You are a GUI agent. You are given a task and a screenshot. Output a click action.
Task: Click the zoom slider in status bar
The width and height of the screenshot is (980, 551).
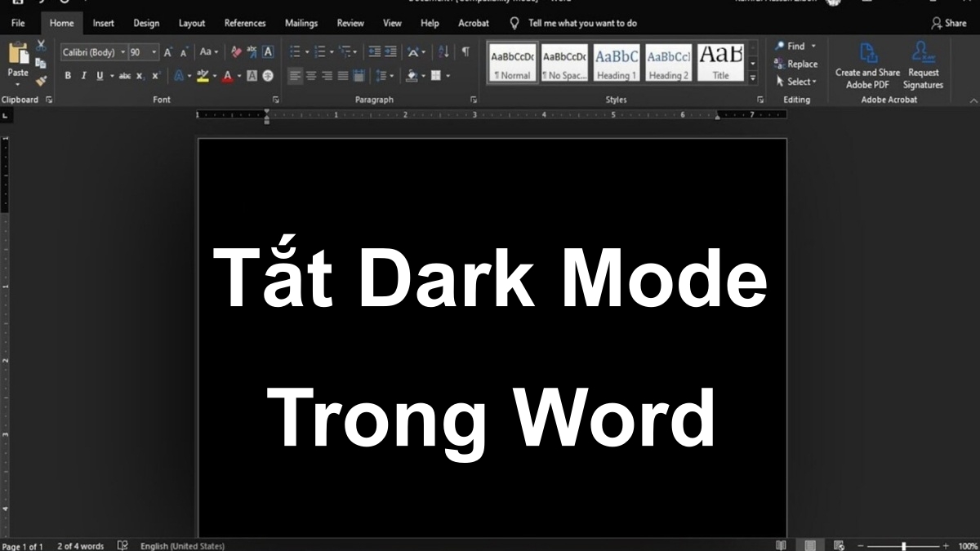pyautogui.click(x=903, y=545)
